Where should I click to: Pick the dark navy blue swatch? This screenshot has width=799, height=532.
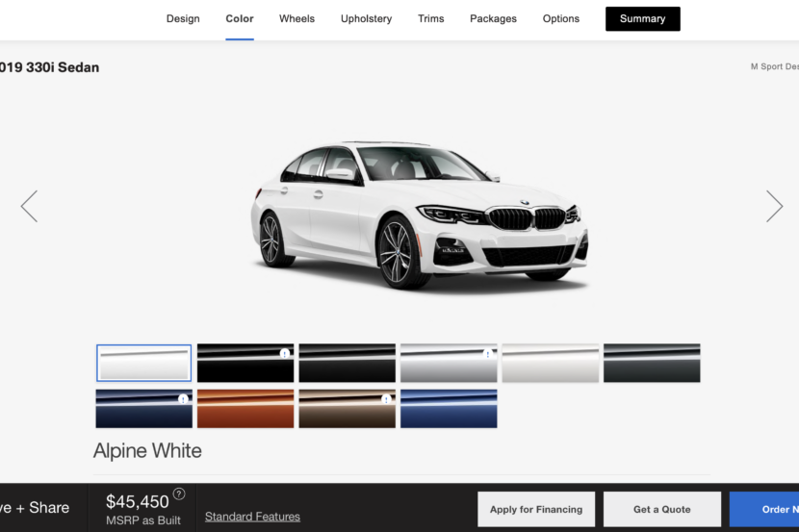(x=144, y=409)
